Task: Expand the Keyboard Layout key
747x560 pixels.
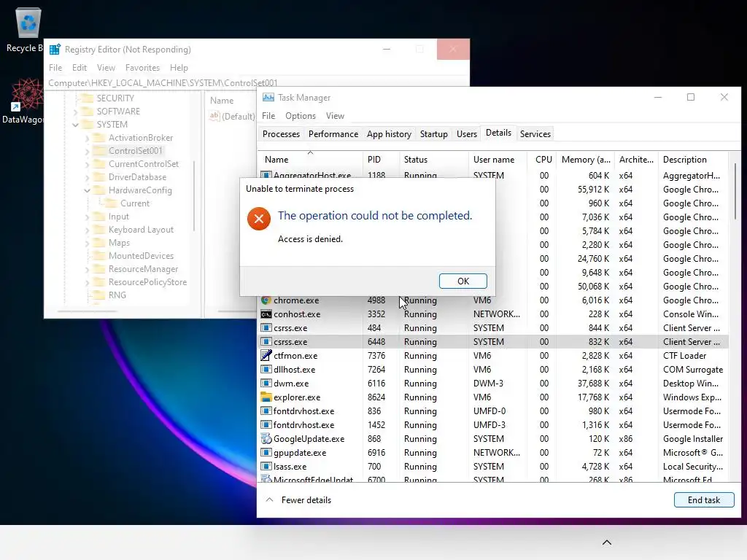Action: point(88,230)
